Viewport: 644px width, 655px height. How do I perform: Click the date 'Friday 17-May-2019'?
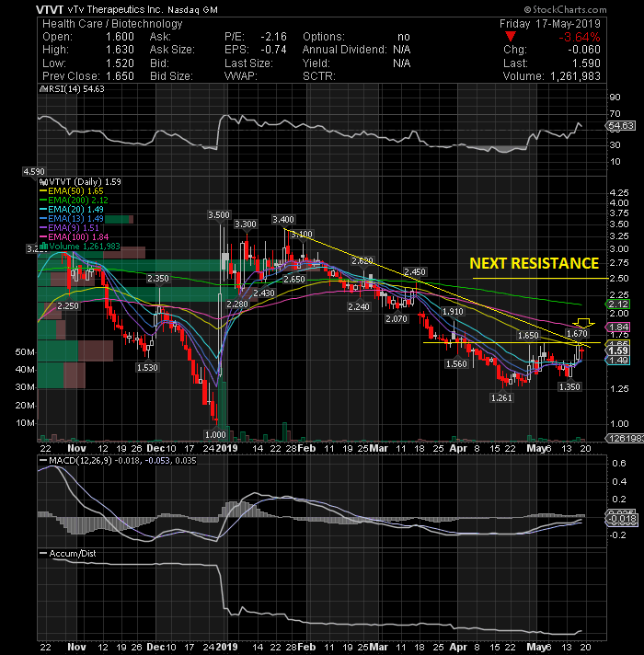549,23
